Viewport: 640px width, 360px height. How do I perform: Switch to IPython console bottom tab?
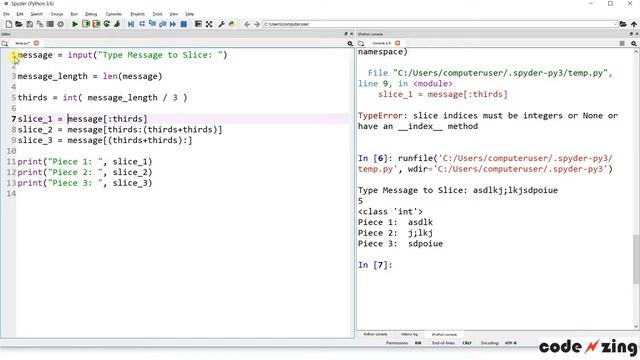coord(444,334)
